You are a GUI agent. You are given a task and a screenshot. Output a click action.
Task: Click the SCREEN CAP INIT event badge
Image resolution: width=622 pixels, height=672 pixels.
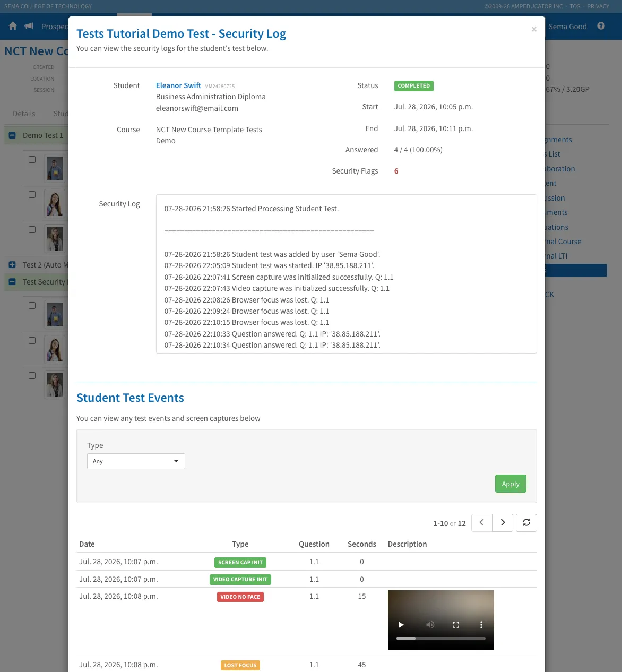[240, 562]
